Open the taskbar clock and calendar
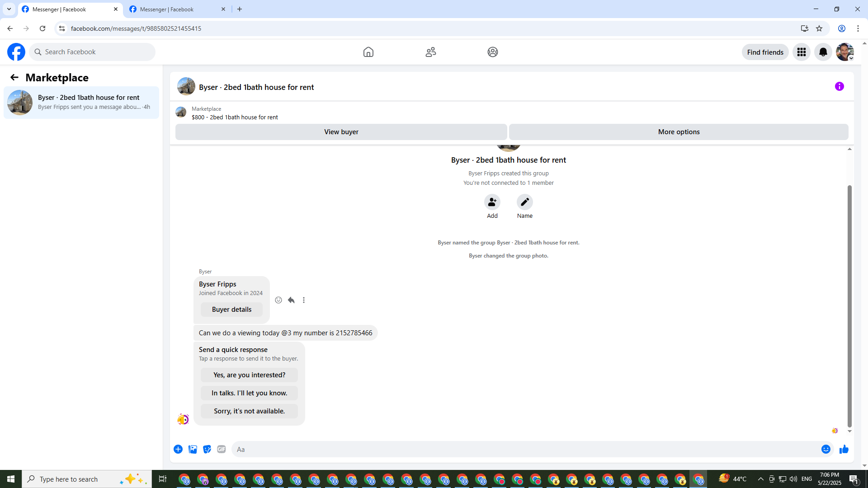 [x=829, y=479]
